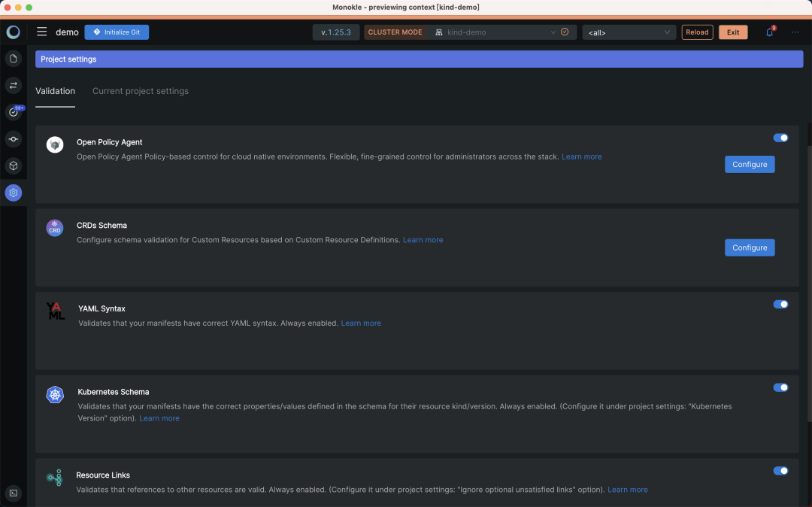Open the Kubernetes version v.1.25.3 selector
Viewport: 812px width, 507px height.
[x=336, y=32]
